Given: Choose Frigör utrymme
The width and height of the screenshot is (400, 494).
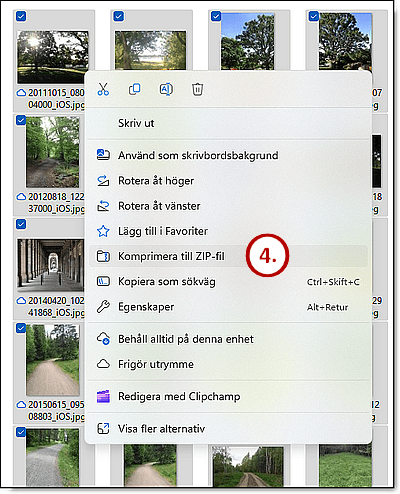Looking at the screenshot, I should tap(228, 364).
